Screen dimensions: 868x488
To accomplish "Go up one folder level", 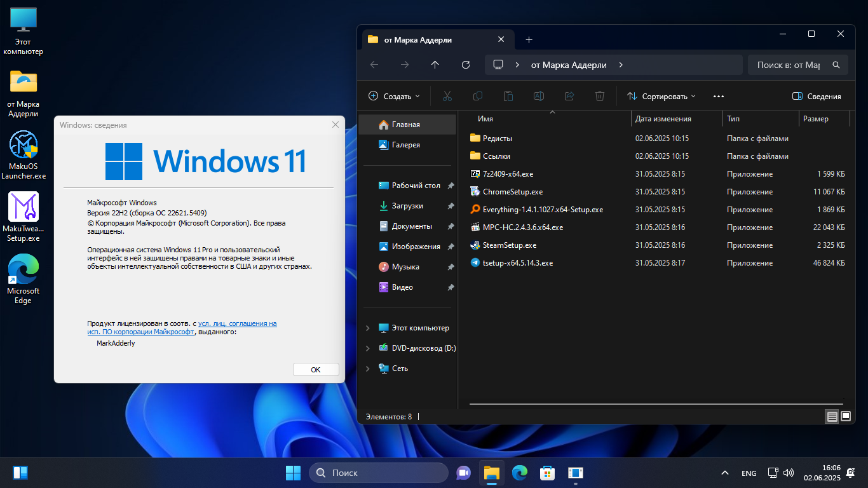I will [x=435, y=65].
